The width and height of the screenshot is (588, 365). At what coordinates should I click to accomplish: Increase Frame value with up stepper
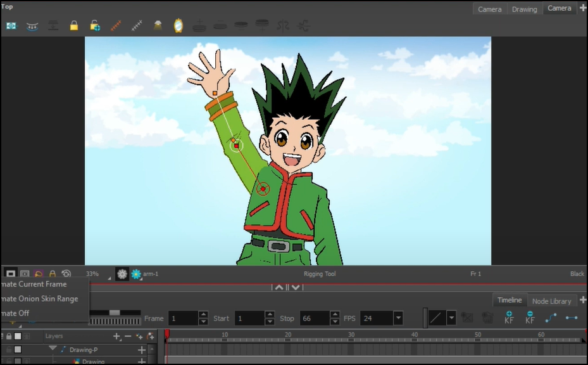tap(203, 315)
